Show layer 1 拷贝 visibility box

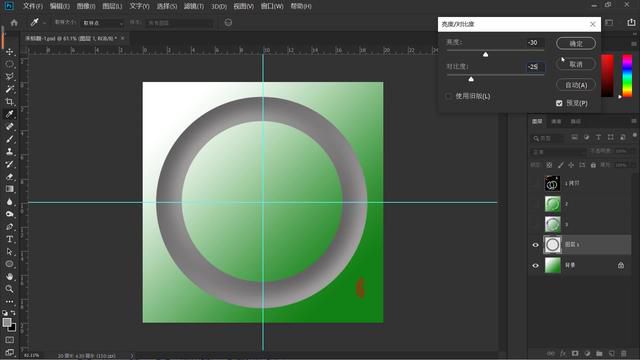point(536,184)
